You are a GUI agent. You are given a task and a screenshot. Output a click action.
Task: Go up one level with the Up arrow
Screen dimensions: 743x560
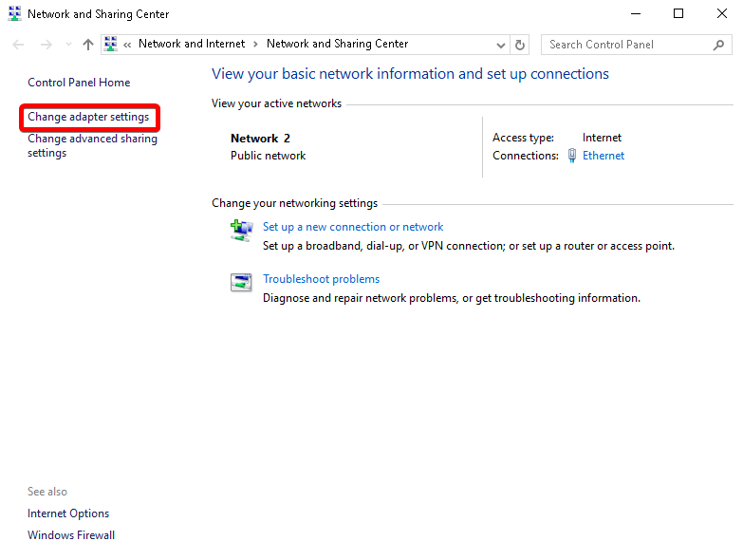pos(88,45)
